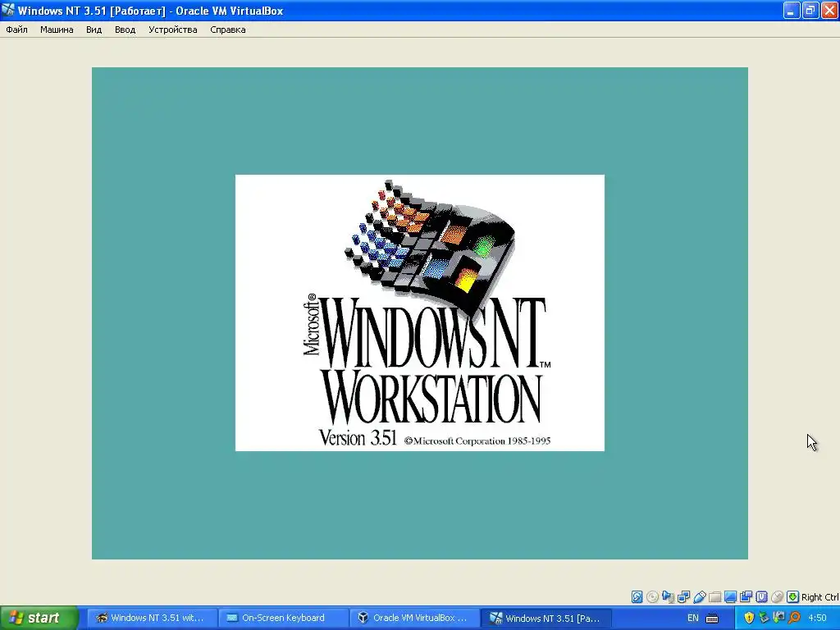Open the Справка menu
Screen dimensions: 840x630
click(x=228, y=30)
